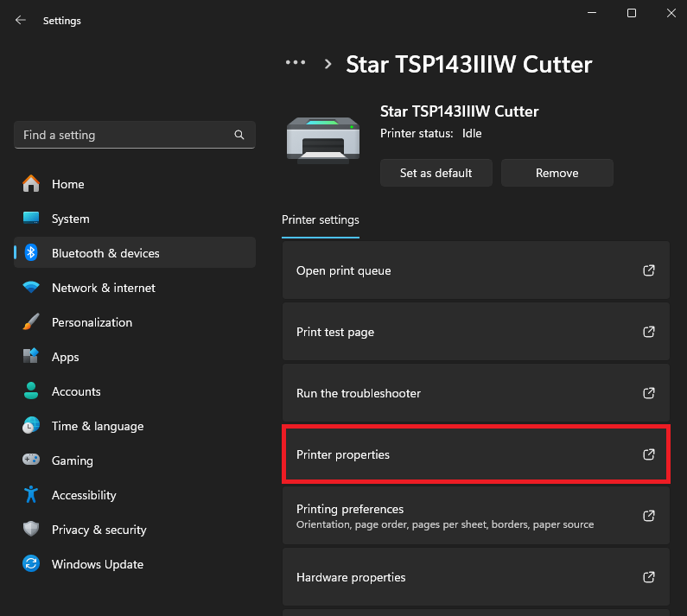Open Gaming settings
Screen dimensions: 687x616
tap(135, 460)
